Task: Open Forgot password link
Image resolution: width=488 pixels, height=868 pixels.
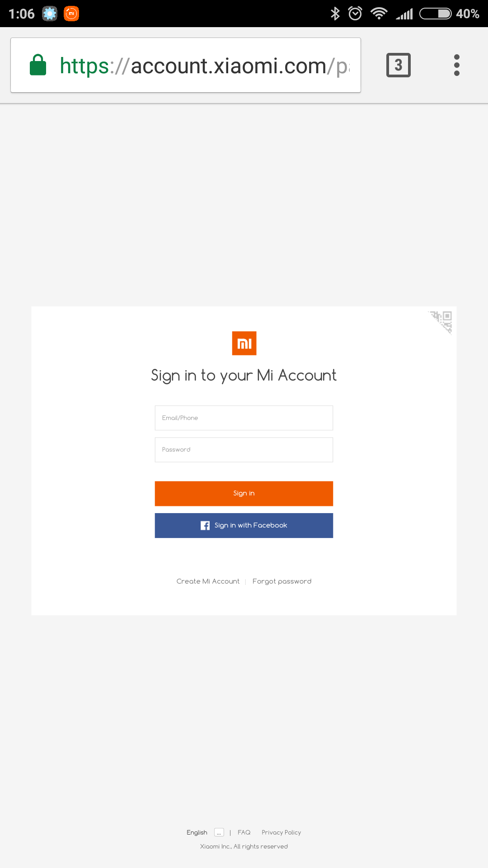Action: (x=282, y=581)
